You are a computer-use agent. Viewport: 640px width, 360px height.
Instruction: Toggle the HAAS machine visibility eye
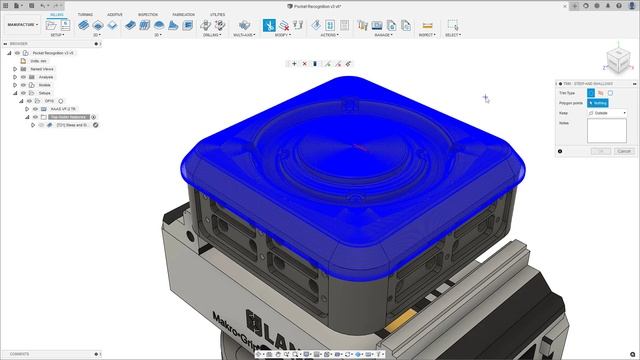click(x=36, y=109)
